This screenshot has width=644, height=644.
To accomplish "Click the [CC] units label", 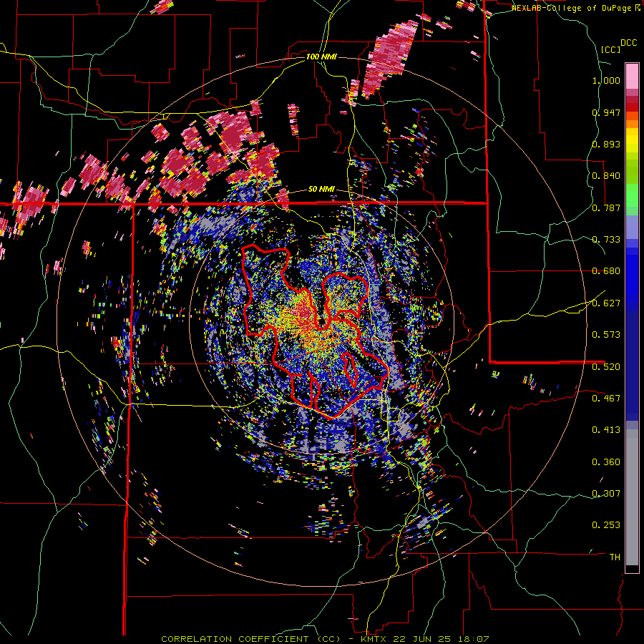I will 611,49.
